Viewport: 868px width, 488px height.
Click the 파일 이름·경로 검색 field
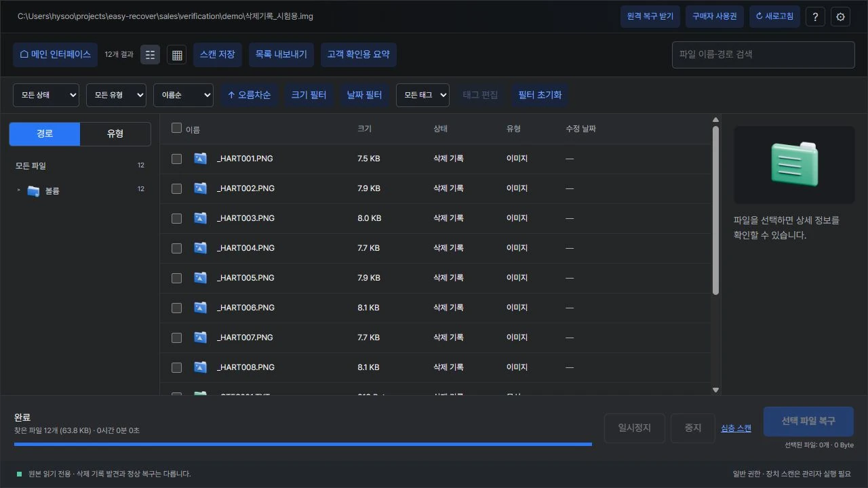tap(764, 55)
